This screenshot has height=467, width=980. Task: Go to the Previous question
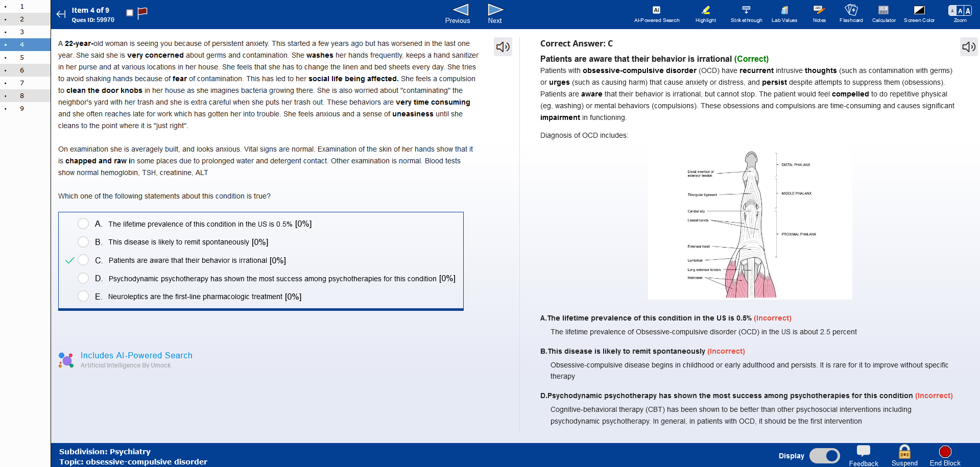click(458, 14)
